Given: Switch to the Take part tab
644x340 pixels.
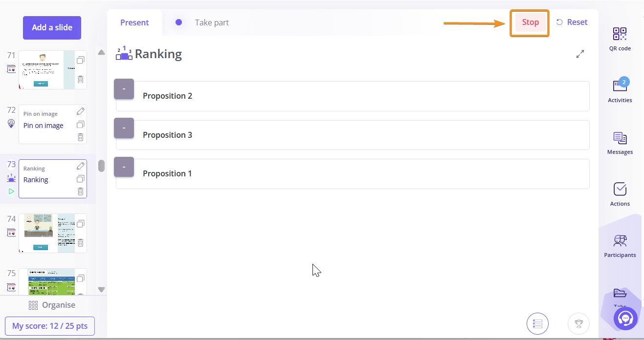Looking at the screenshot, I should coord(211,22).
